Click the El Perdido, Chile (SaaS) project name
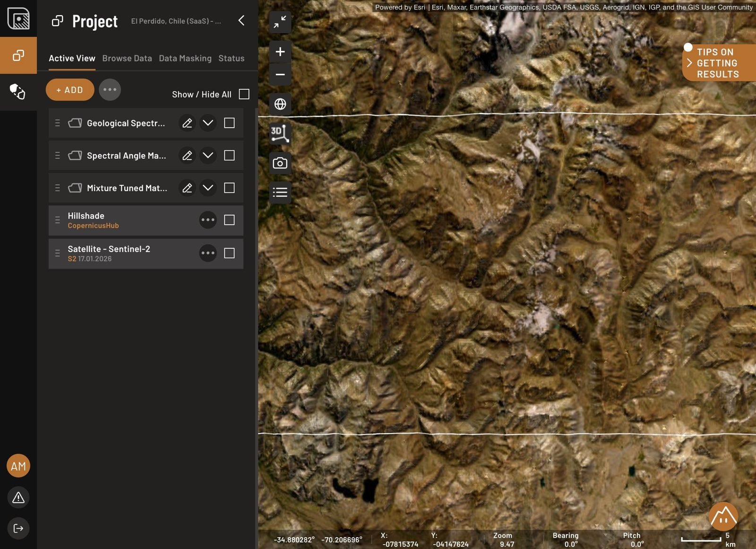This screenshot has height=549, width=756. coord(176,21)
